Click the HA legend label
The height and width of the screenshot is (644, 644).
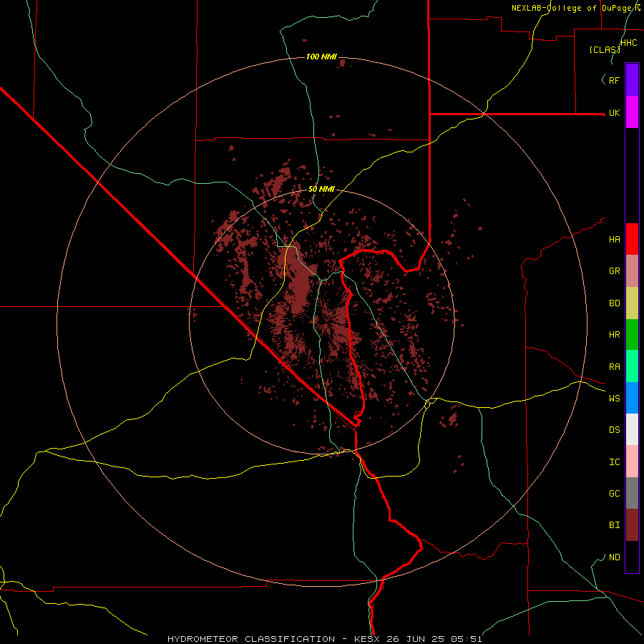tap(614, 240)
